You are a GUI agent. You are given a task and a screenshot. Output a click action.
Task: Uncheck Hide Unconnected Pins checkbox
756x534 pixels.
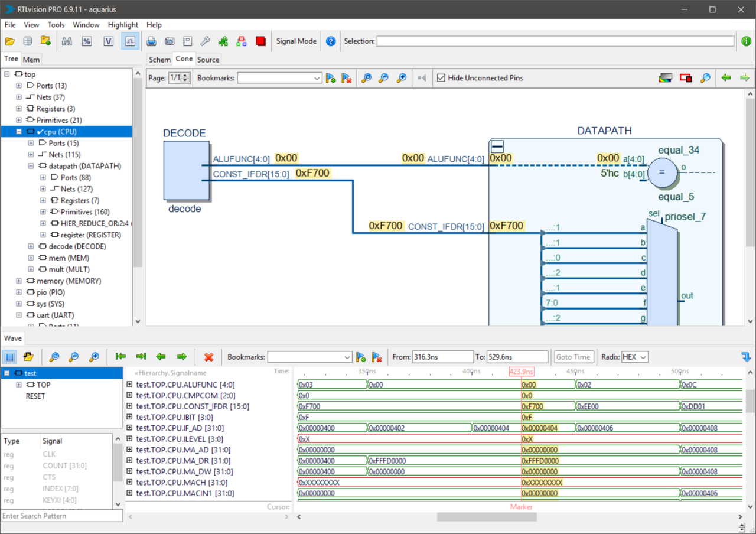click(x=441, y=78)
